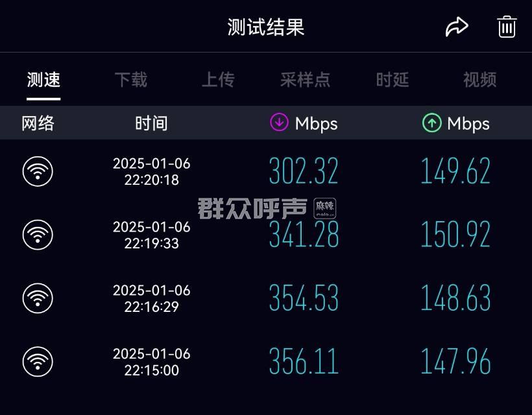
Task: Open the 2025-01-06 22:16:29 test timestamp
Action: click(x=151, y=298)
